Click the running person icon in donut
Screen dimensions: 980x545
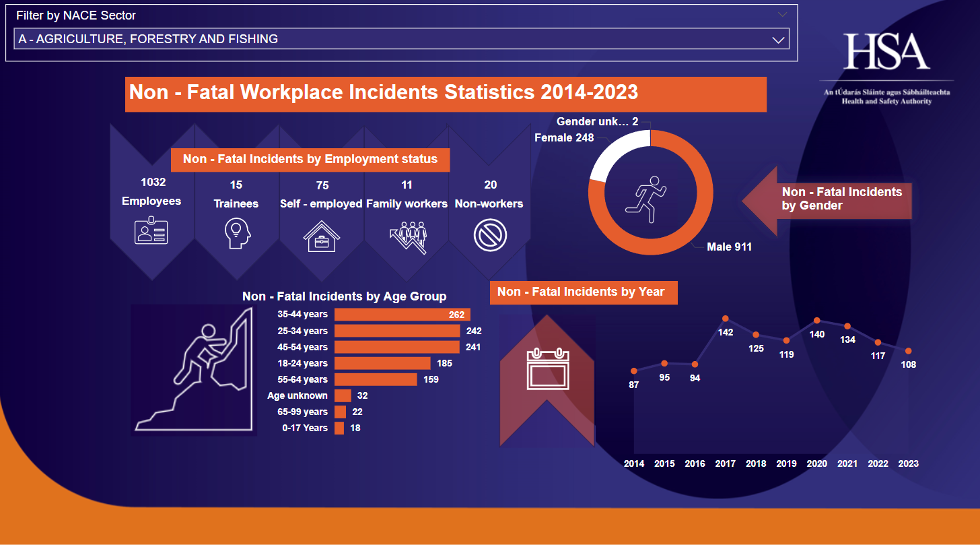[645, 199]
